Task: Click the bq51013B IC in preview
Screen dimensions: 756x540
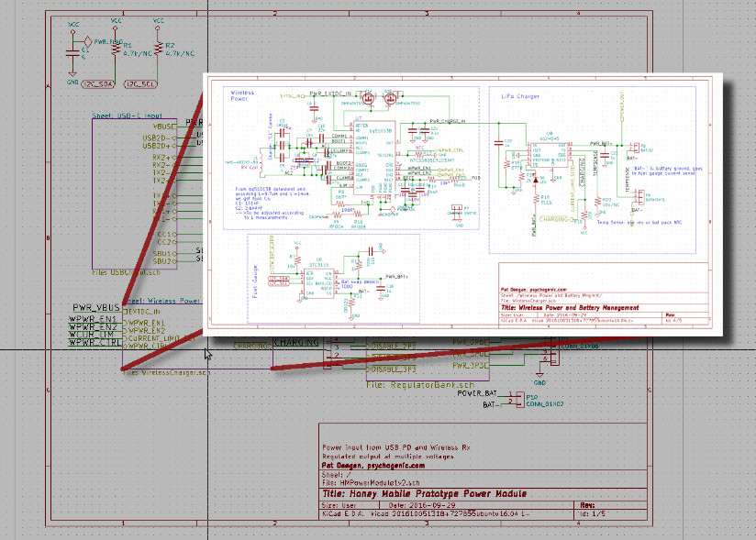Action: tap(374, 158)
